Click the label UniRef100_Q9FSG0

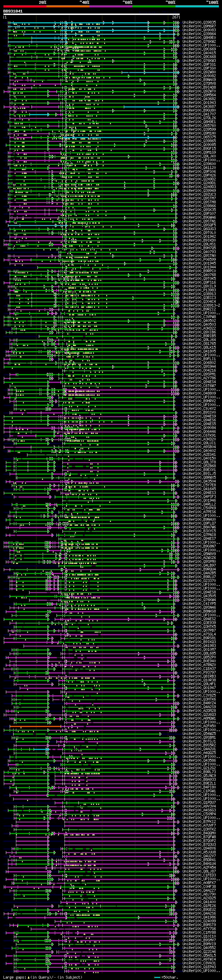point(199,68)
